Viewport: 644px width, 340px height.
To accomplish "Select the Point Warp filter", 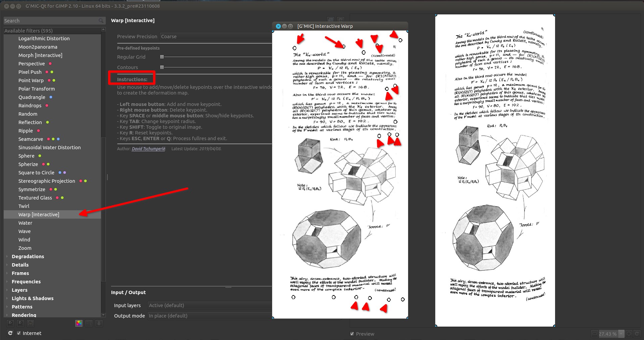I will (31, 80).
